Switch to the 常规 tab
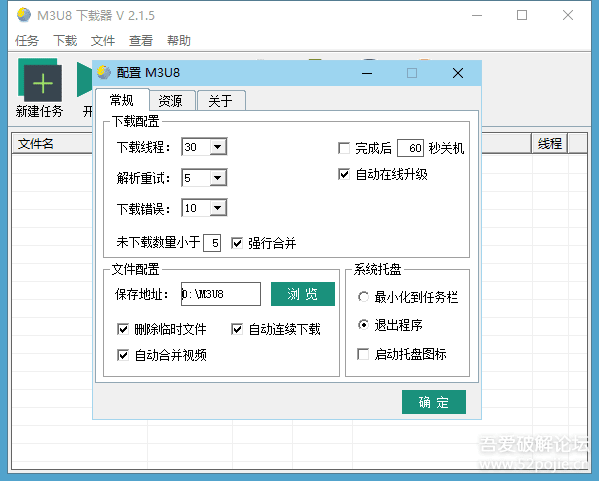The width and height of the screenshot is (599, 481). tap(122, 100)
